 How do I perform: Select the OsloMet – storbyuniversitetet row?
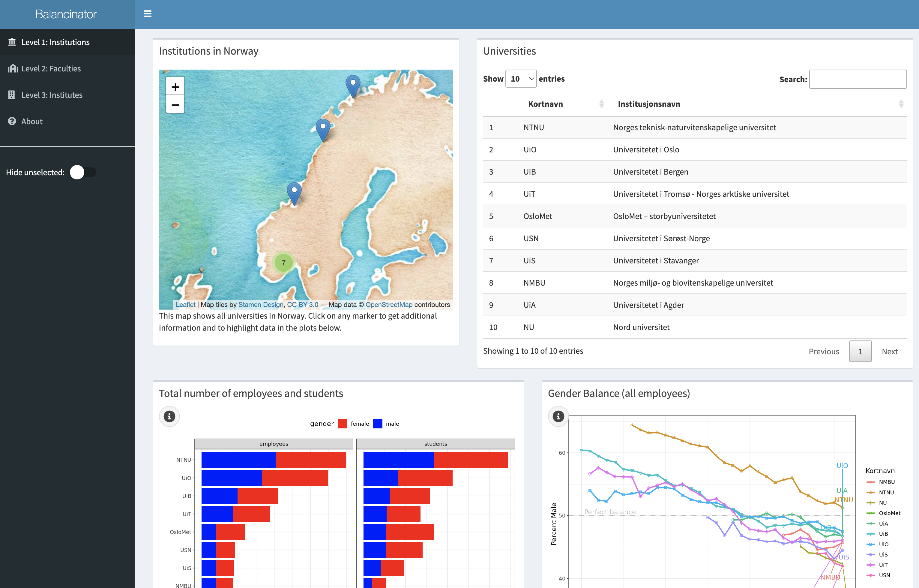[695, 216]
